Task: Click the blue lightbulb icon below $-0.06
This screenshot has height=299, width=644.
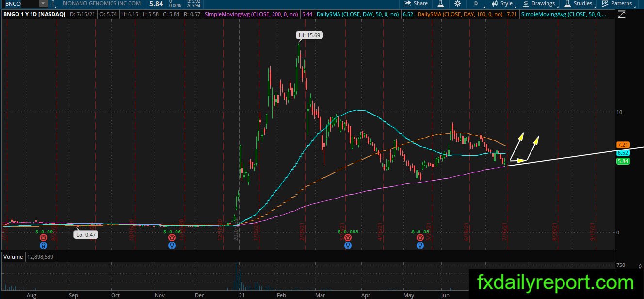Action: (172, 246)
